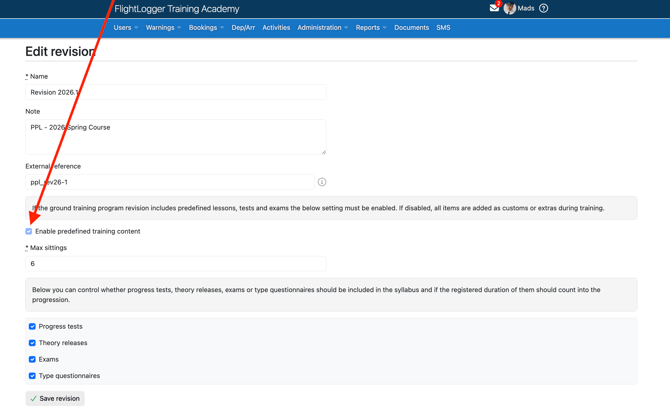Click the Mads user avatar
The width and height of the screenshot is (670, 418).
(509, 8)
